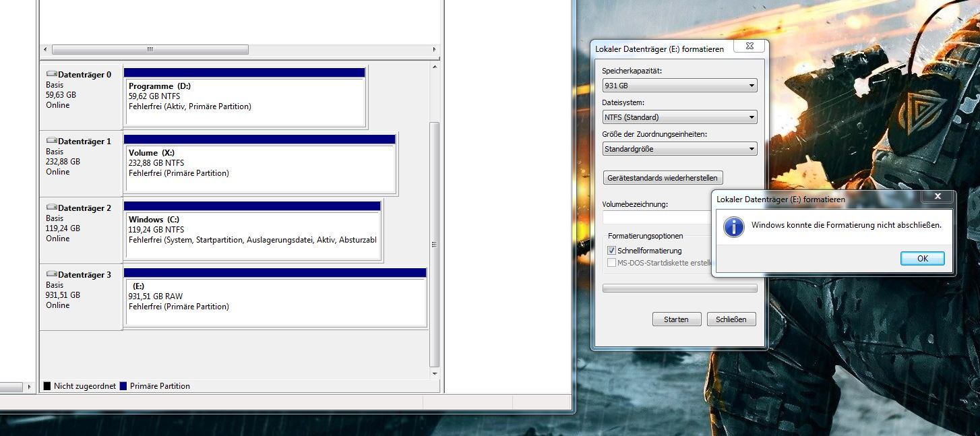Click the Schließen button in format dialog
This screenshot has width=980, height=436.
pos(731,319)
